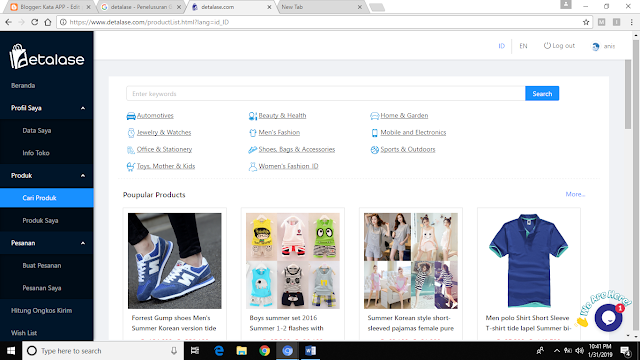
Task: Open the Forrest Gump shoes product image
Action: [175, 261]
